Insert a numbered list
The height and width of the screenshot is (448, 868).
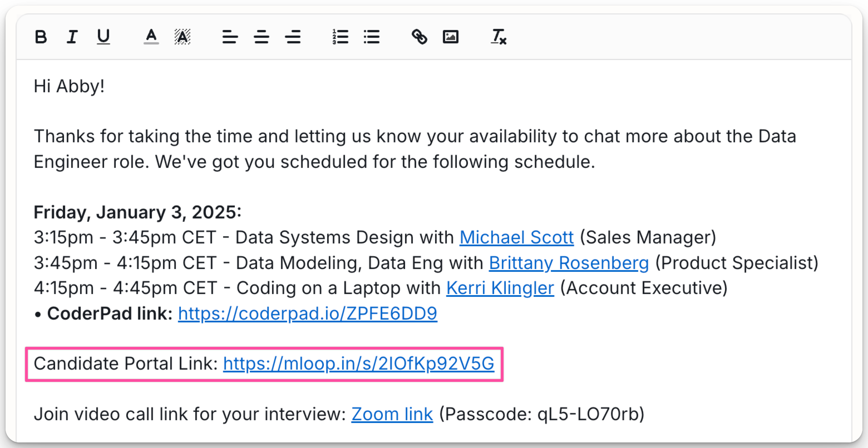coord(340,37)
